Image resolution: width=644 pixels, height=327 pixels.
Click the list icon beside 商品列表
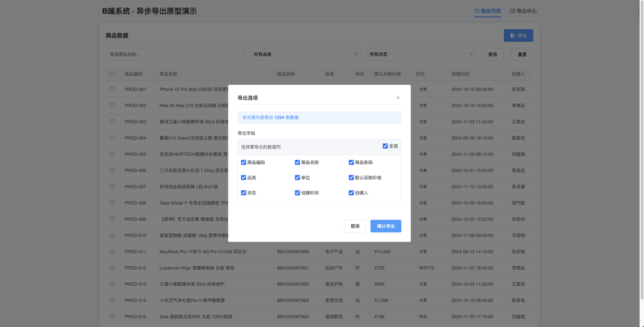(x=477, y=11)
